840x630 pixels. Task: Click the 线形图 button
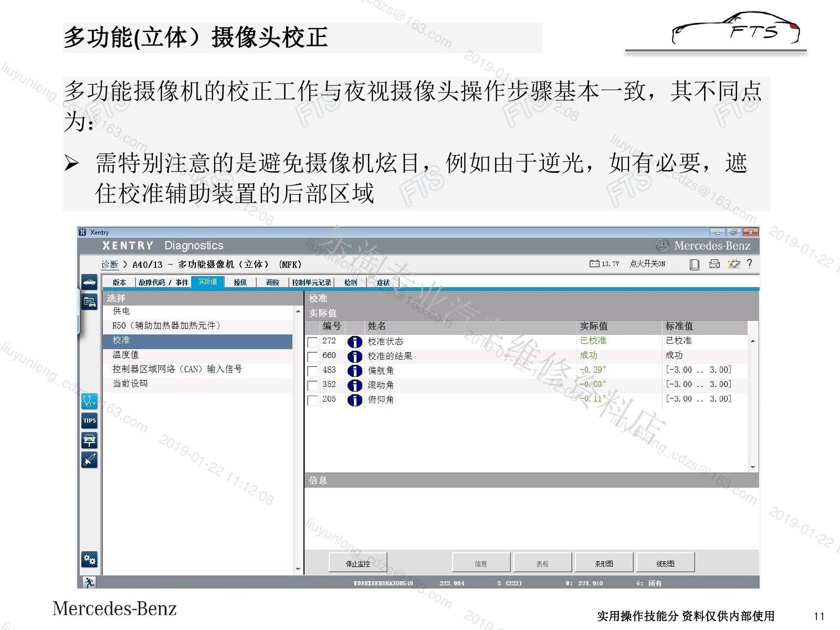tap(665, 563)
